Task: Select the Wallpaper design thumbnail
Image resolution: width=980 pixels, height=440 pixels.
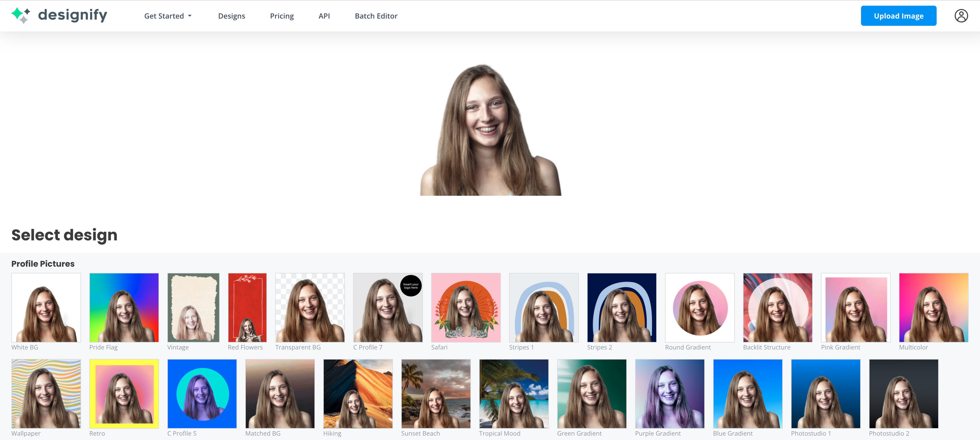Action: (x=46, y=394)
